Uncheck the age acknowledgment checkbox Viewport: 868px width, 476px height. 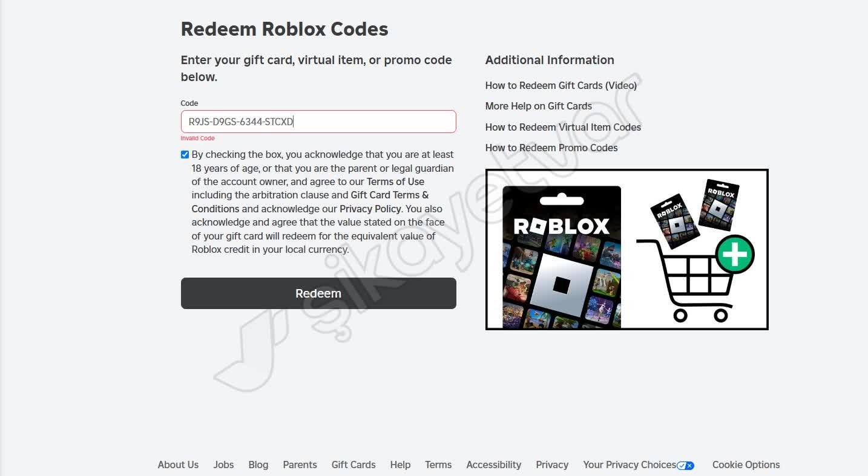coord(185,155)
